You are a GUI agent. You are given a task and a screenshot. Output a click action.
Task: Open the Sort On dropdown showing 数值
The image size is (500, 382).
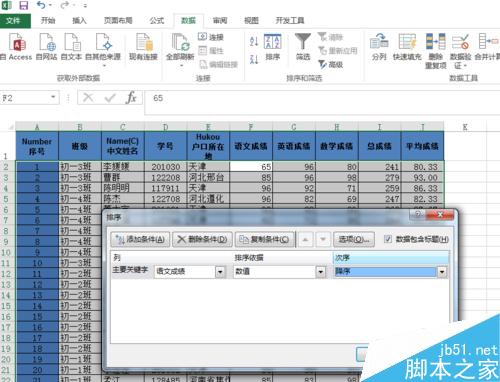320,272
